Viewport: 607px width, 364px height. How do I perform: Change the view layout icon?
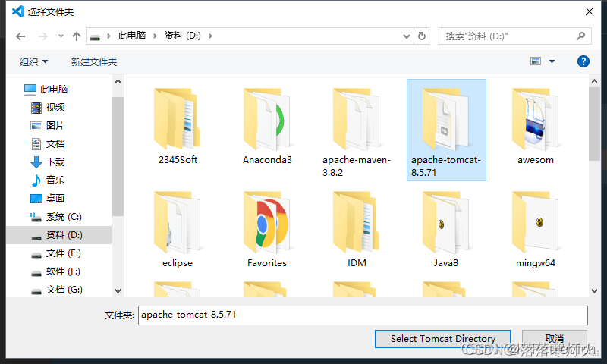pyautogui.click(x=536, y=61)
